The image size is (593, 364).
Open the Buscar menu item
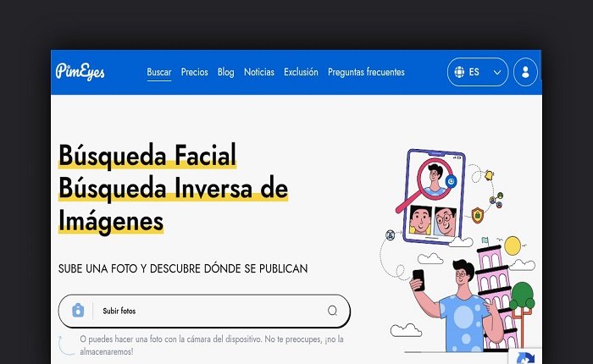pos(159,72)
